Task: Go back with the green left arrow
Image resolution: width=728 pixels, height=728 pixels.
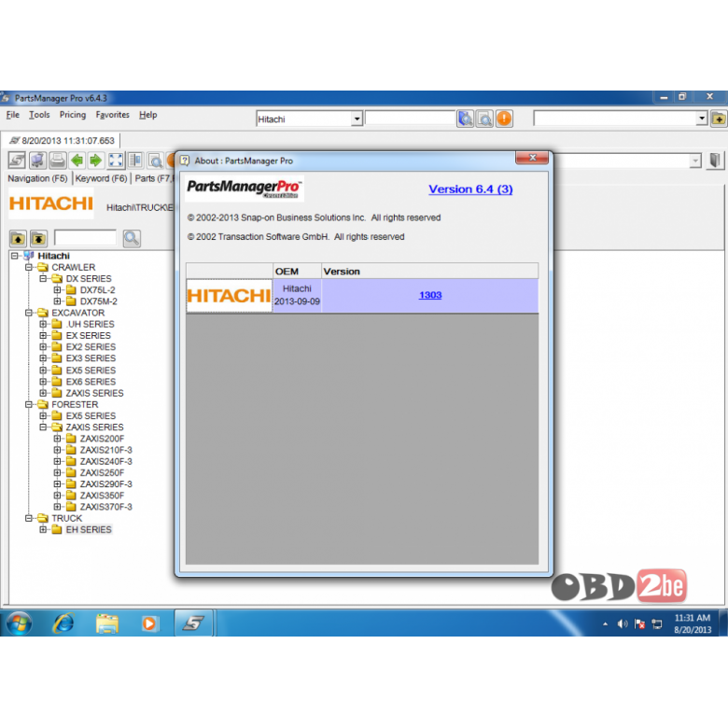Action: pos(77,161)
